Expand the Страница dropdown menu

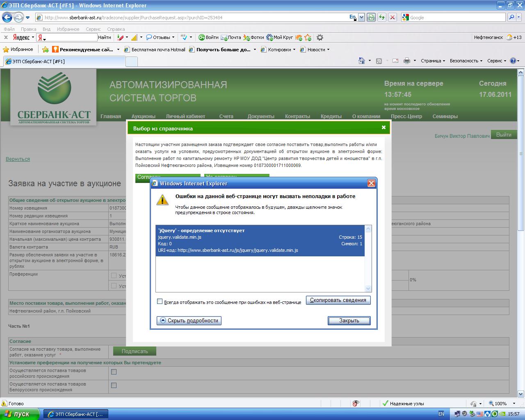(433, 61)
